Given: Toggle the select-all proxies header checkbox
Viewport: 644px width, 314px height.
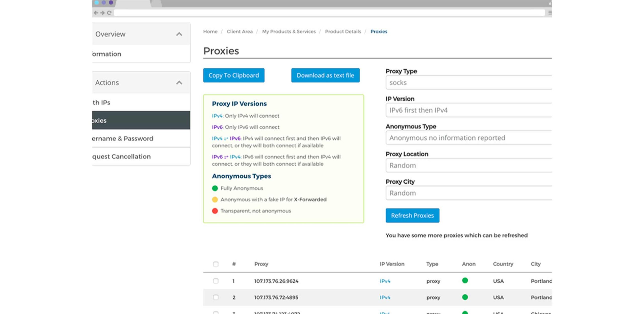Looking at the screenshot, I should tap(216, 264).
